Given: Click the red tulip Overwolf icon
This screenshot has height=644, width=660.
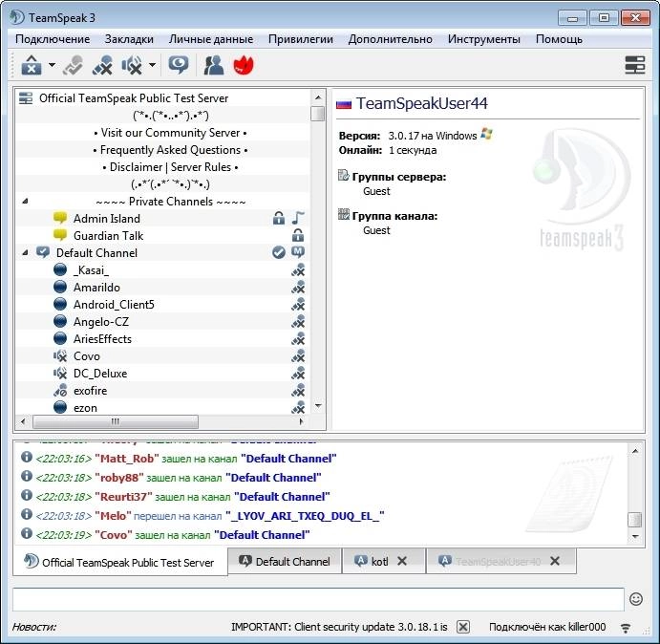Looking at the screenshot, I should coord(244,65).
